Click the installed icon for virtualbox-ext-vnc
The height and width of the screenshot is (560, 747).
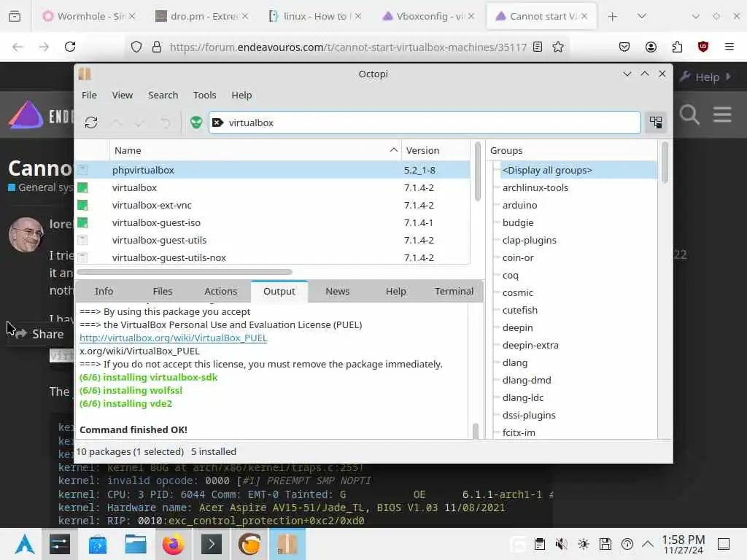82,205
